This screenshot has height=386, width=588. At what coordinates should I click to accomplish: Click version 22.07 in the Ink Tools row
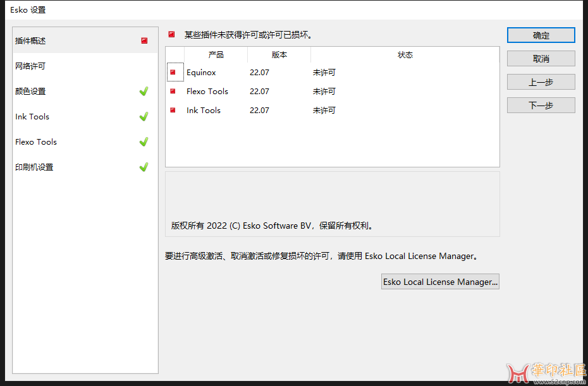(x=259, y=110)
